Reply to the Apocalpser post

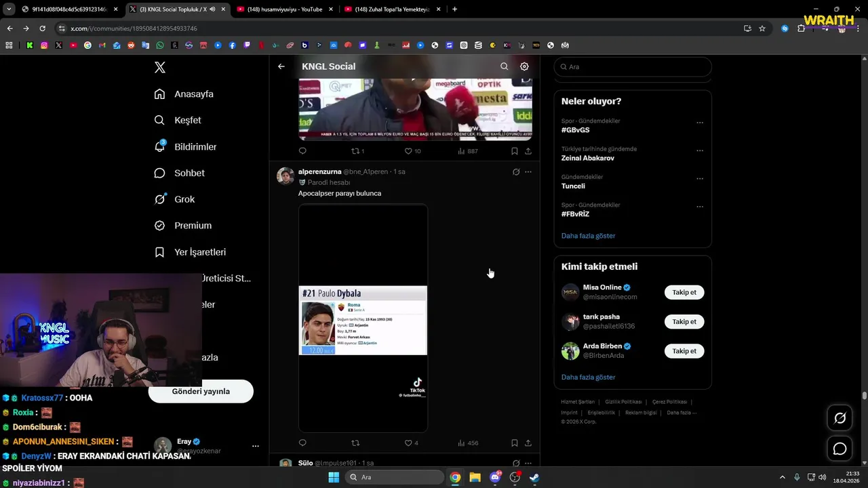(x=302, y=443)
